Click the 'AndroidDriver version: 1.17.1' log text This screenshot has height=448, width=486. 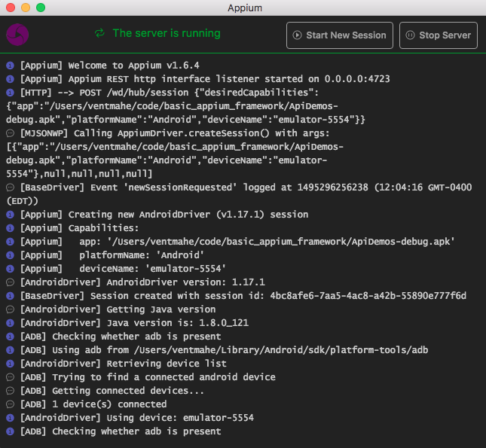click(x=185, y=282)
